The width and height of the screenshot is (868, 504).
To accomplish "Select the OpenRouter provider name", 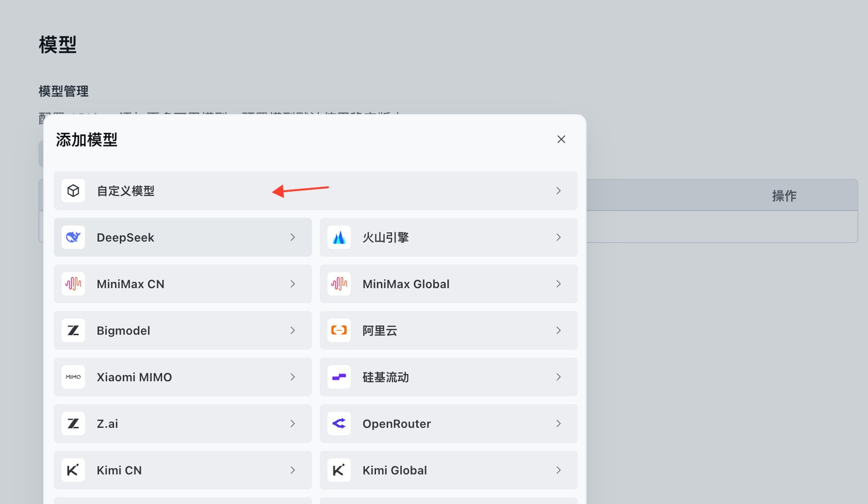I will click(x=397, y=423).
